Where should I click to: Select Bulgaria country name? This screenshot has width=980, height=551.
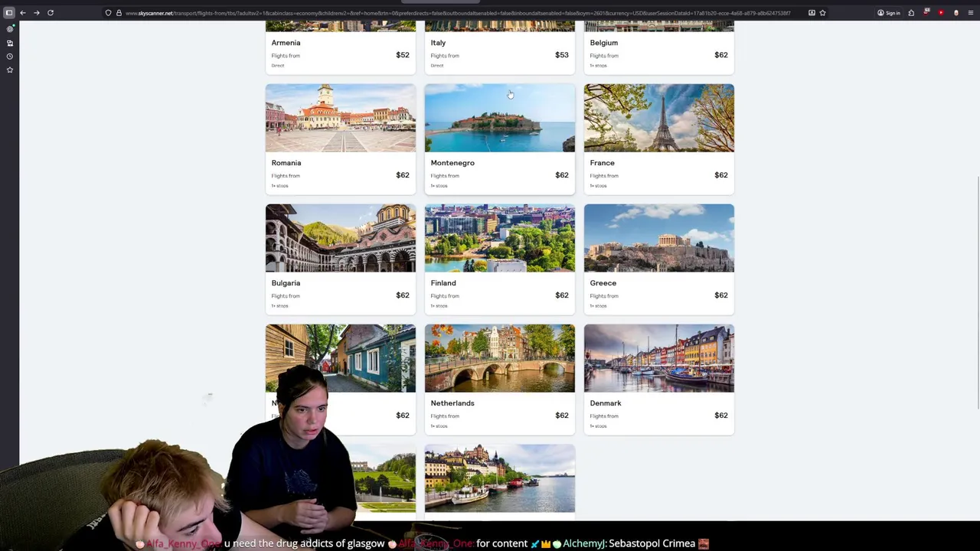(x=286, y=283)
